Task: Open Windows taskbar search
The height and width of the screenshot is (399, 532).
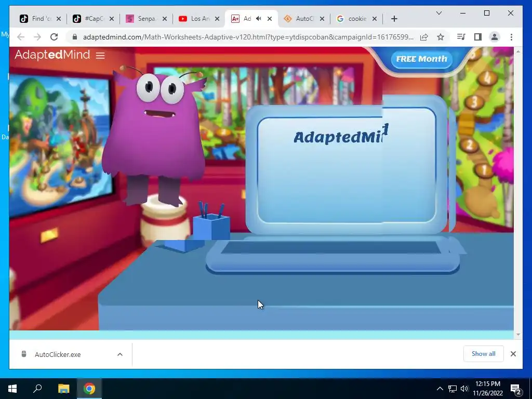Action: [x=37, y=389]
